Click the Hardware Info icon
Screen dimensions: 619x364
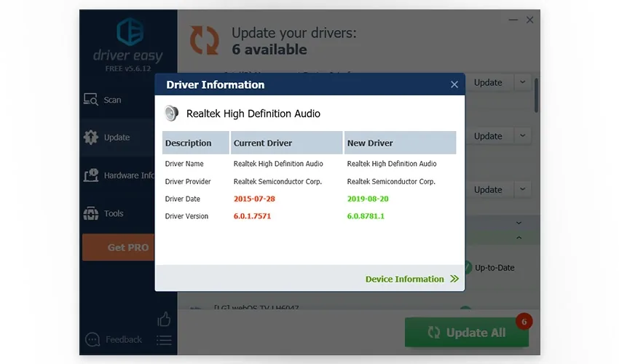coord(91,175)
